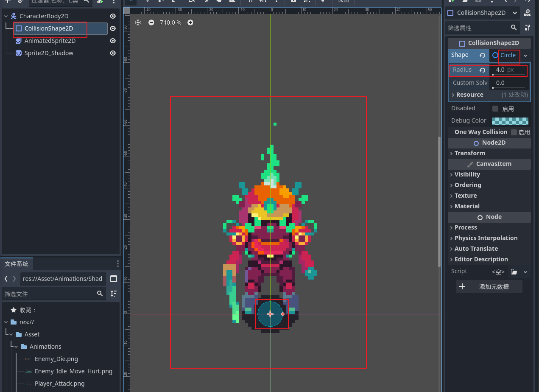Click the Circle shape resource
This screenshot has height=392, width=539.
coord(504,55)
